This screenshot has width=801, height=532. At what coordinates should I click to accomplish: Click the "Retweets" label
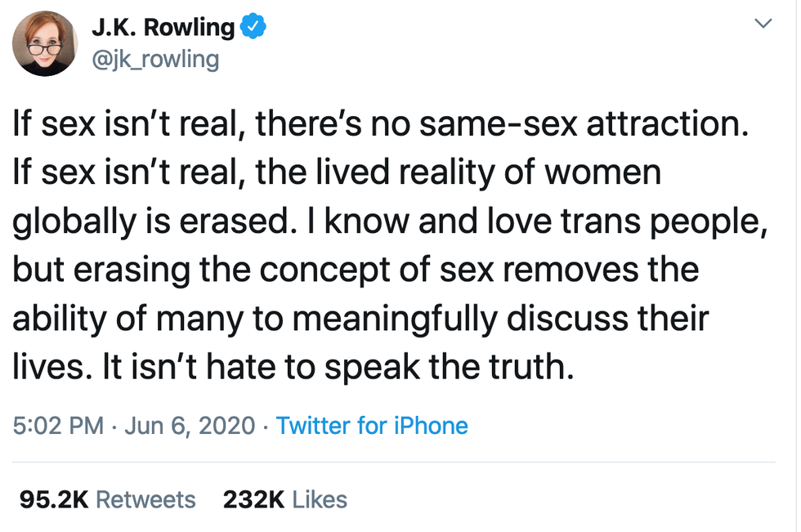(145, 499)
